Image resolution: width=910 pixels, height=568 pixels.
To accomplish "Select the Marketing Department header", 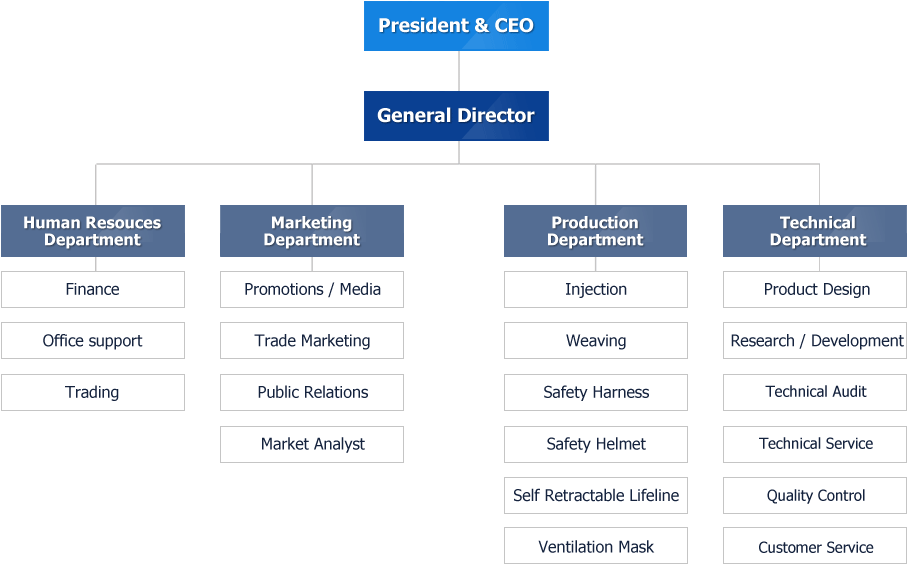I will tap(312, 231).
